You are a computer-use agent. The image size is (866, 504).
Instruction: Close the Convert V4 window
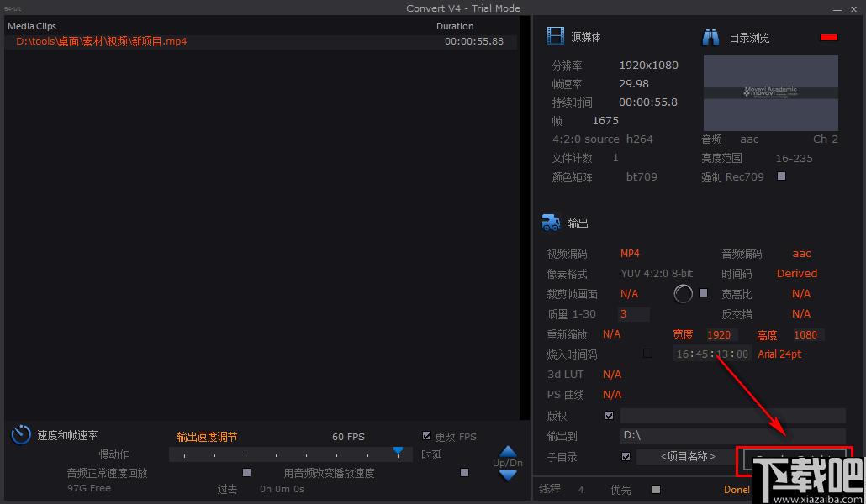(x=854, y=9)
